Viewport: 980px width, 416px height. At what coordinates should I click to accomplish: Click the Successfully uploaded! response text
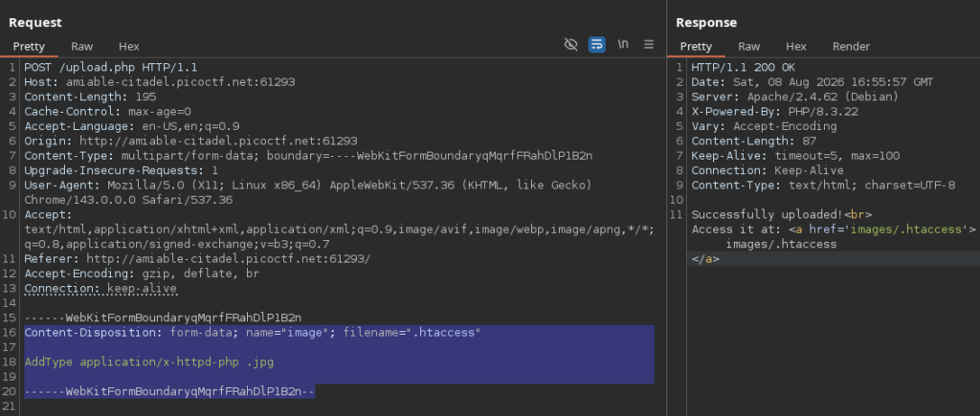click(768, 214)
